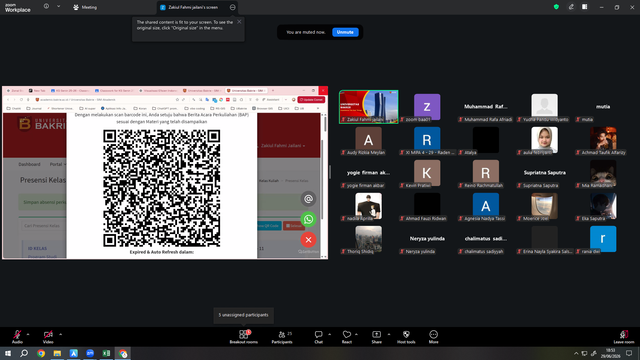Open the Windows notification center icon
This screenshot has height=360, width=640.
pyautogui.click(x=629, y=353)
